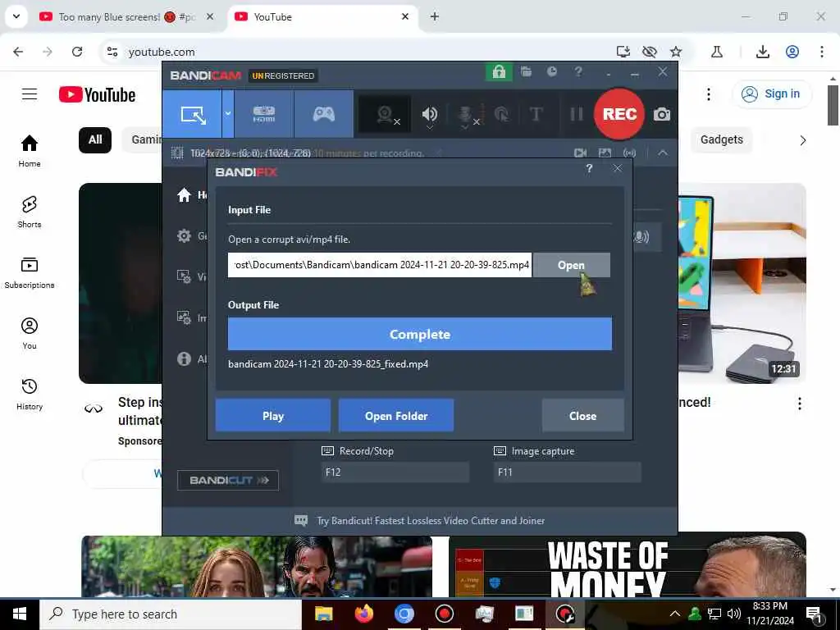
Task: Open Bandicam help question mark
Action: (578, 72)
